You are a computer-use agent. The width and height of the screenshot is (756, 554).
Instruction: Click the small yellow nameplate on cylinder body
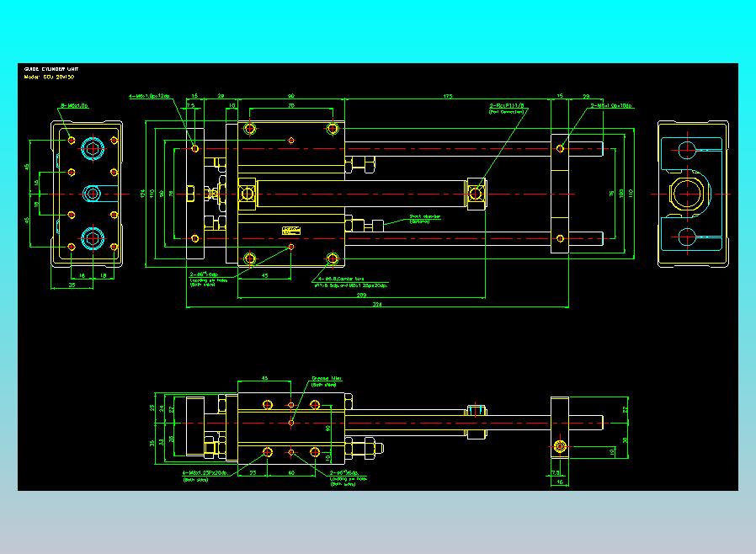pos(291,231)
